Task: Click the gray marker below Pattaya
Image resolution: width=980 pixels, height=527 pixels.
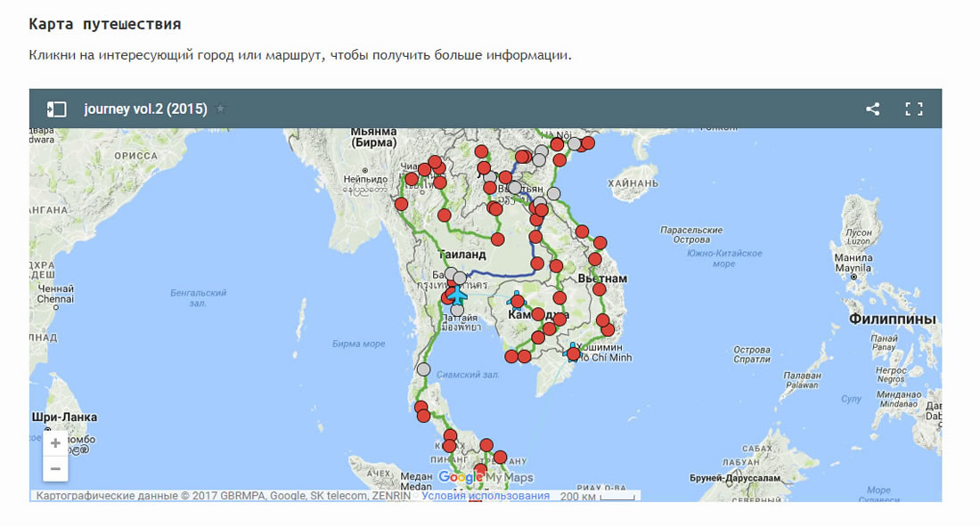Action: 457,311
